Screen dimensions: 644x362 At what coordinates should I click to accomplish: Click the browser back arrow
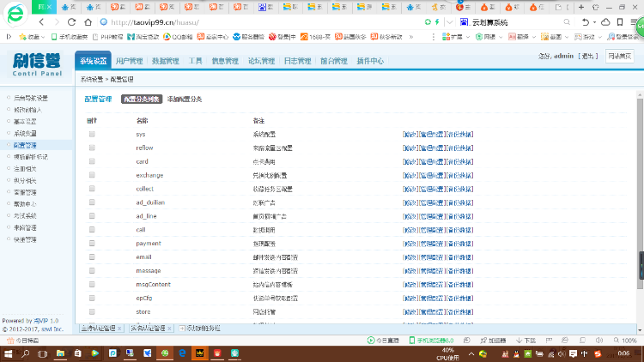point(41,22)
